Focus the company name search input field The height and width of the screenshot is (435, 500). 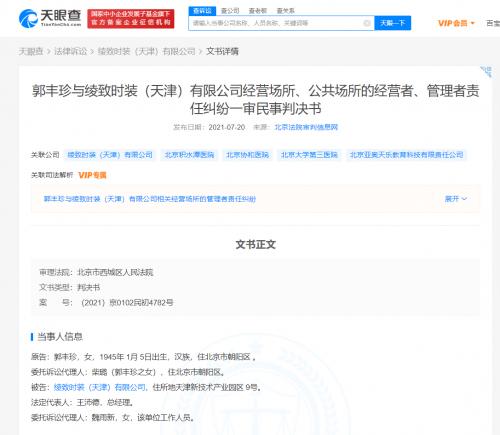click(x=277, y=23)
